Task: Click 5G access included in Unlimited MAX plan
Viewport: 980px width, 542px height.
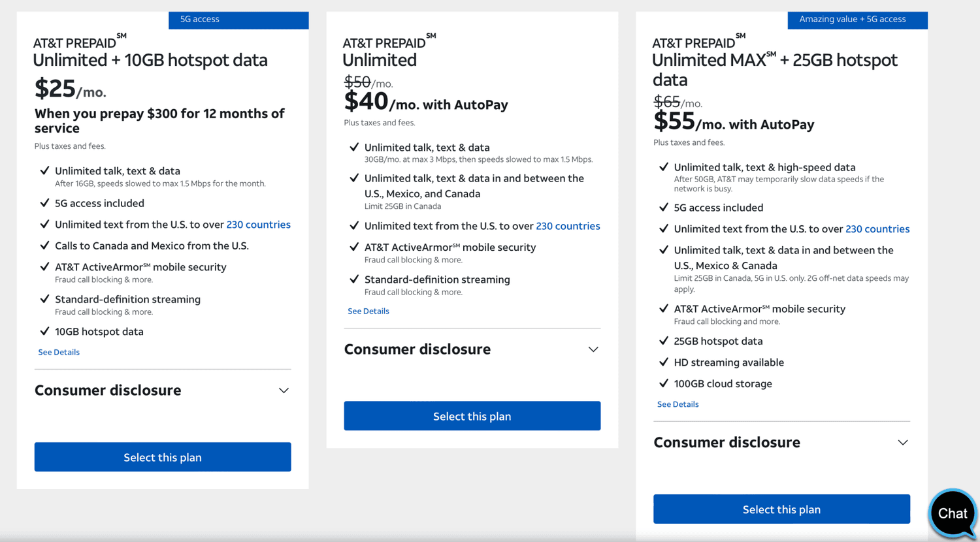Action: coord(718,208)
